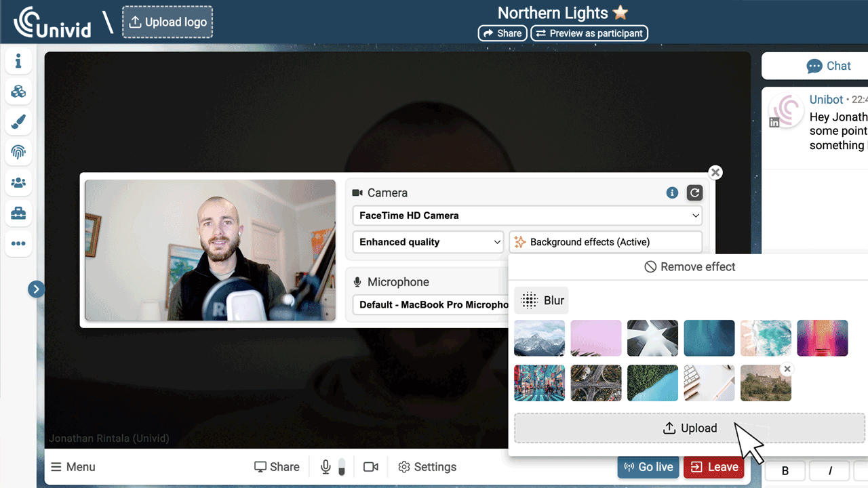868x488 pixels.
Task: Open the Enhanced quality dropdown
Action: point(428,242)
